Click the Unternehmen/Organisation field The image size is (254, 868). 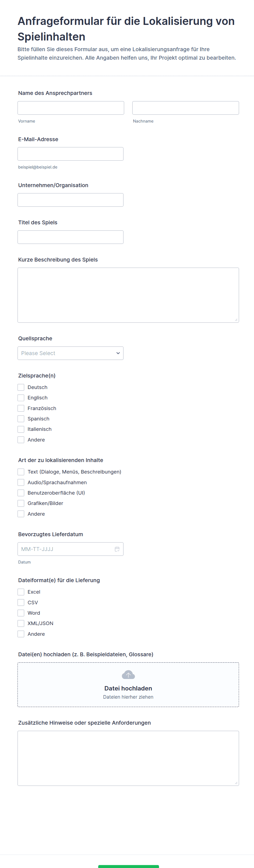70,200
